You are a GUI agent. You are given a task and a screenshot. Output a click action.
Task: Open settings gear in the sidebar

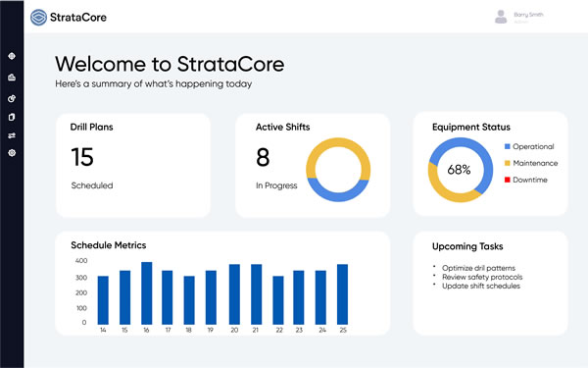[12, 153]
